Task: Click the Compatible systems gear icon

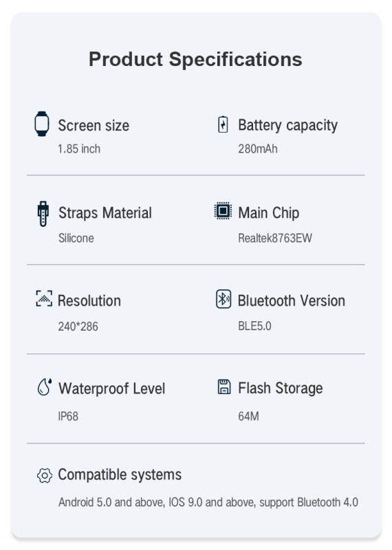Action: pyautogui.click(x=45, y=476)
